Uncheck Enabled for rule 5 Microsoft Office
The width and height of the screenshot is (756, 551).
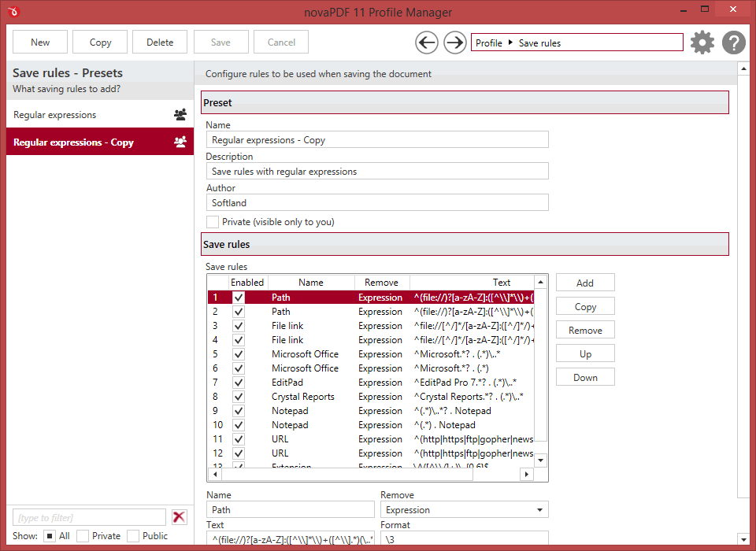[238, 354]
